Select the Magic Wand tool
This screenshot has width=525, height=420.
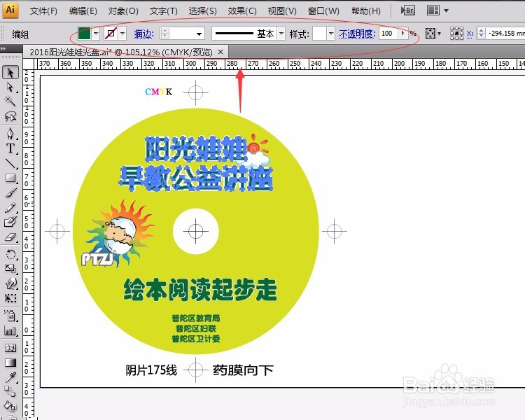click(x=10, y=101)
